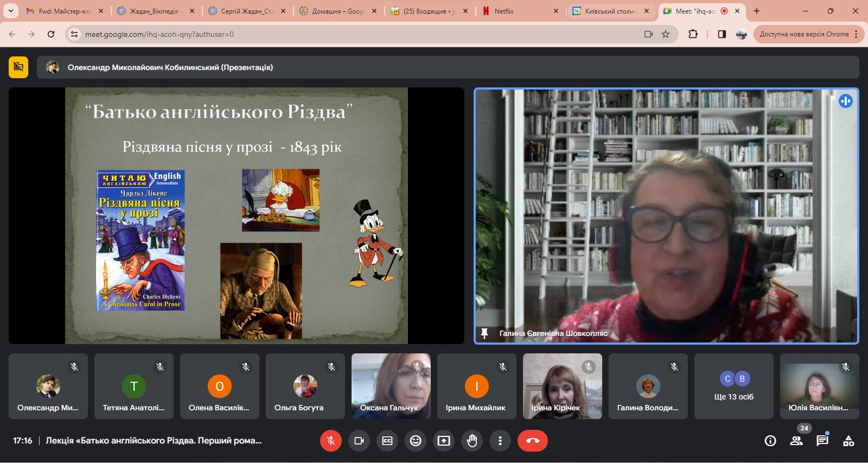Click 'Доступна нова версія Chrome' update button
Viewport: 868px width, 463px height.
click(x=804, y=34)
